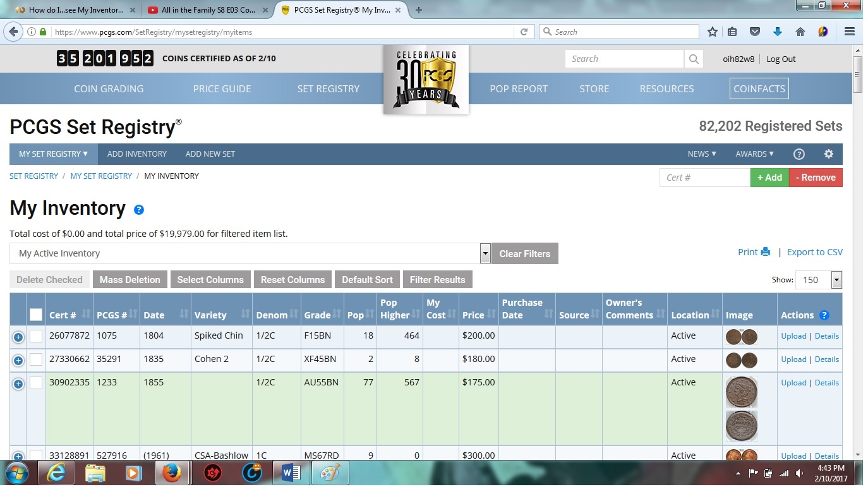Open a new browser tab with plus
The width and height of the screenshot is (868, 489).
point(419,10)
